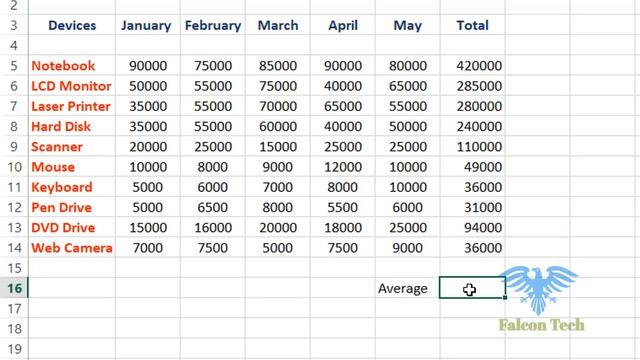
Task: Select Notebook May value 80000
Action: [x=407, y=66]
